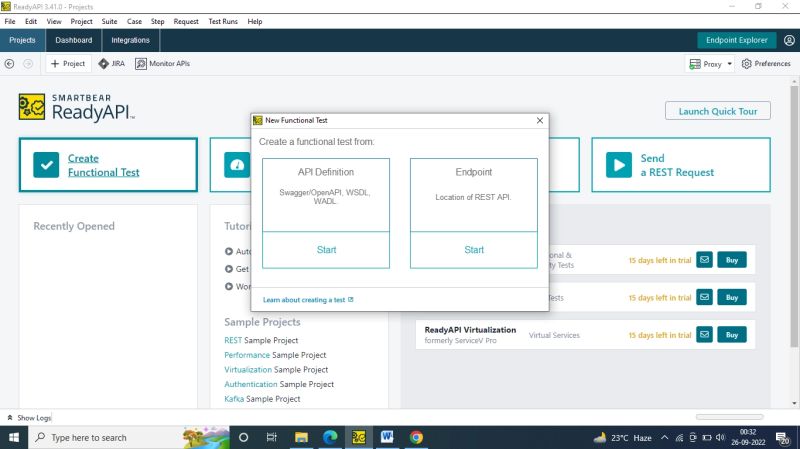The width and height of the screenshot is (800, 449).
Task: Click mail icon for ReadyAPI Virtualization
Action: [704, 335]
